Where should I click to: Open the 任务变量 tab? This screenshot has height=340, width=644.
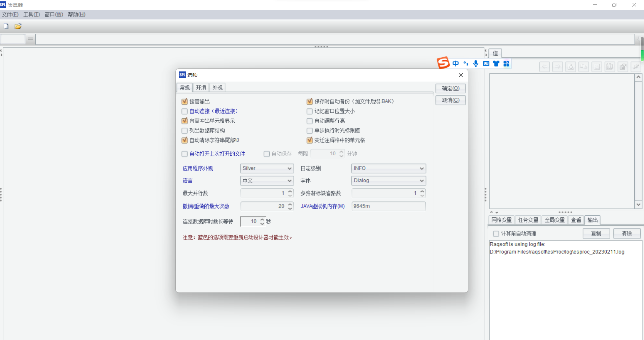(528, 220)
